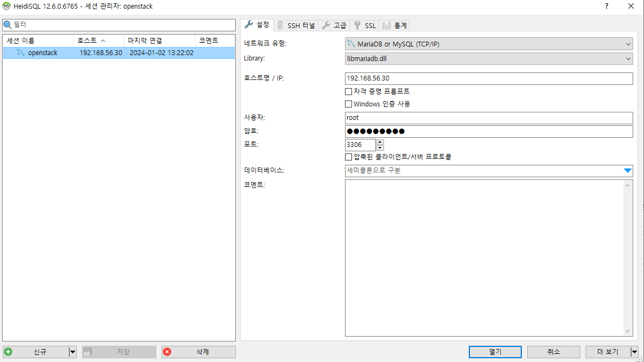The image size is (644, 362).
Task: Click comment scrollbar down arrow
Action: tap(628, 331)
